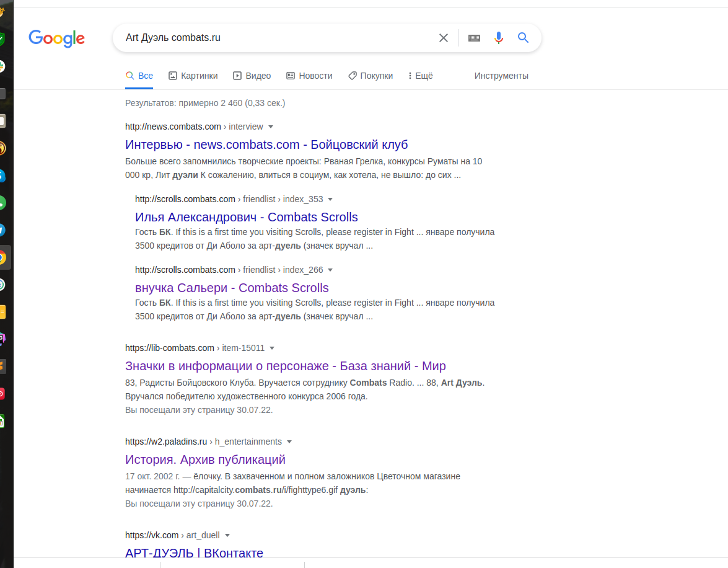The width and height of the screenshot is (728, 568).
Task: Click 'Вы посещали эту страницу 30.07.22.' under lib-combats result
Action: click(199, 410)
